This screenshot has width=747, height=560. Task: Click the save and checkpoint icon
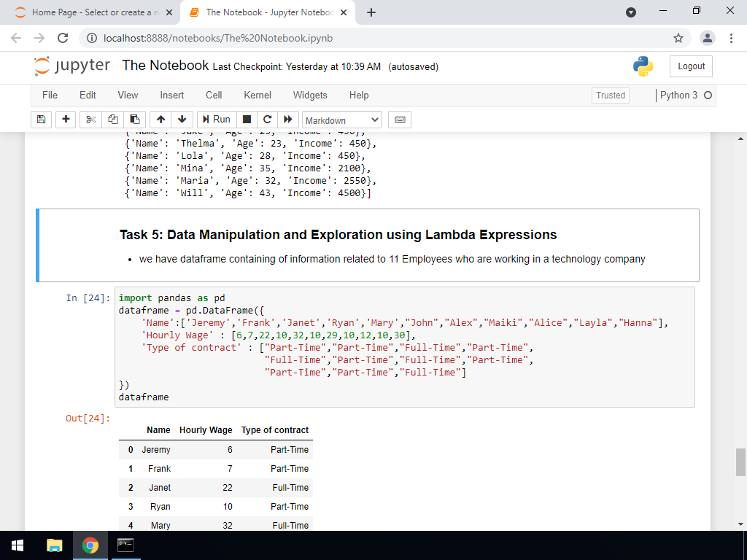click(42, 120)
